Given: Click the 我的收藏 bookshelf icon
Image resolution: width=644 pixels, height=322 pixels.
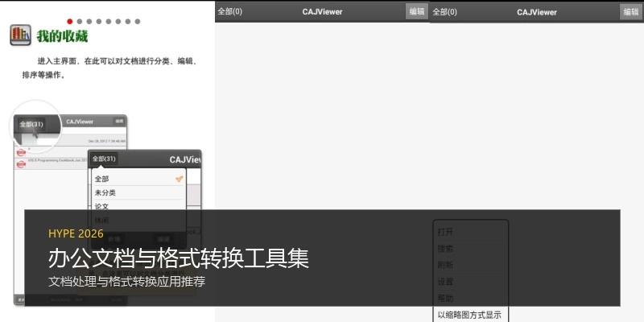Looking at the screenshot, I should coord(20,36).
